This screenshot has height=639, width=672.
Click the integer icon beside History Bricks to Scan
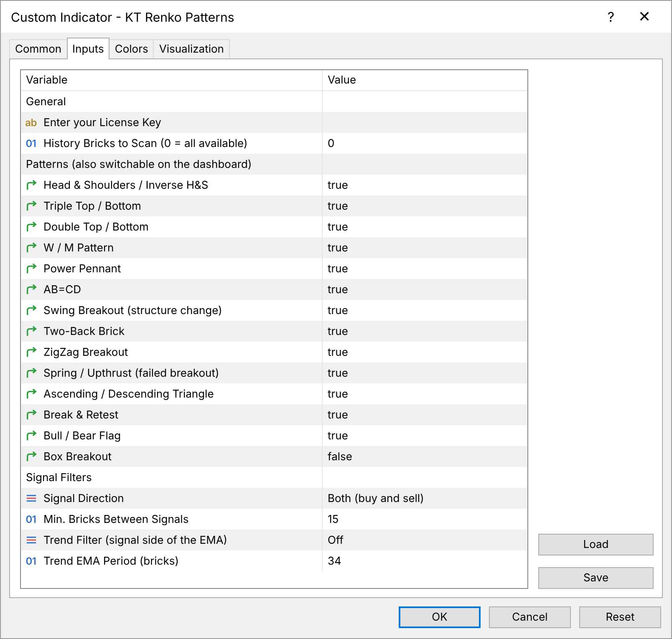(x=31, y=143)
